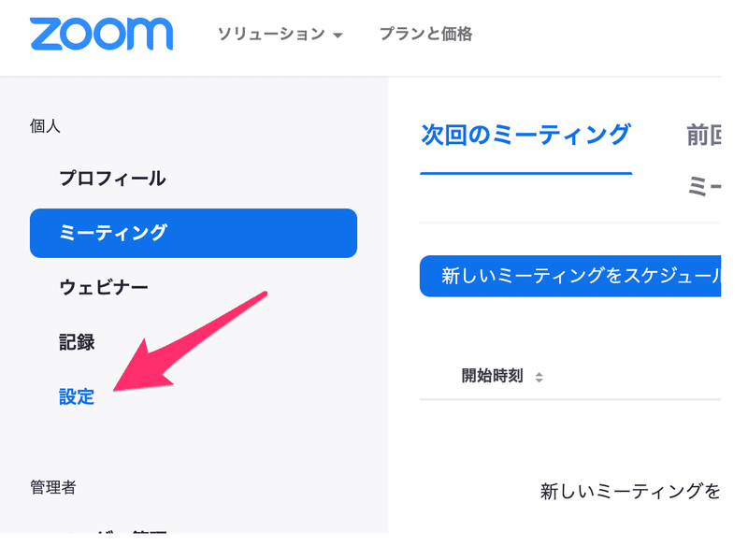748x560 pixels.
Task: Open 設定 indicated by the arrow
Action: coord(77,396)
